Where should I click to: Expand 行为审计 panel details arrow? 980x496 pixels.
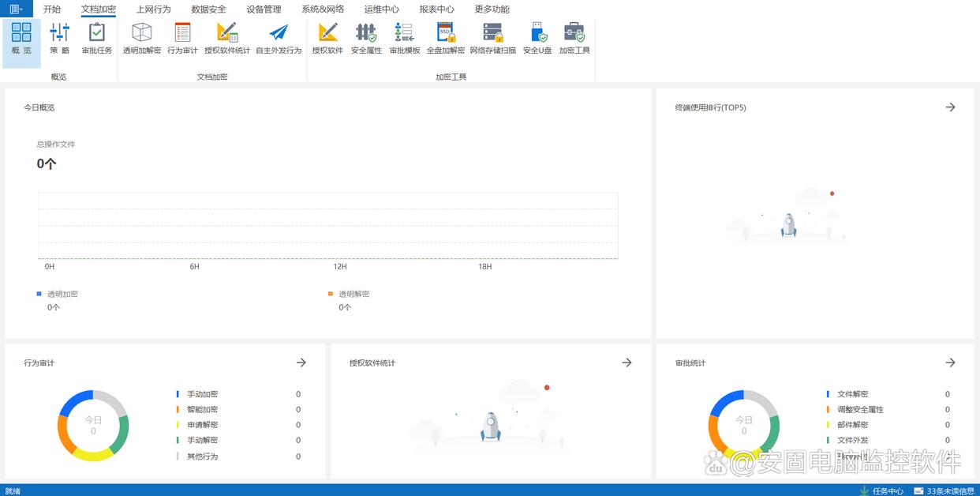(301, 363)
